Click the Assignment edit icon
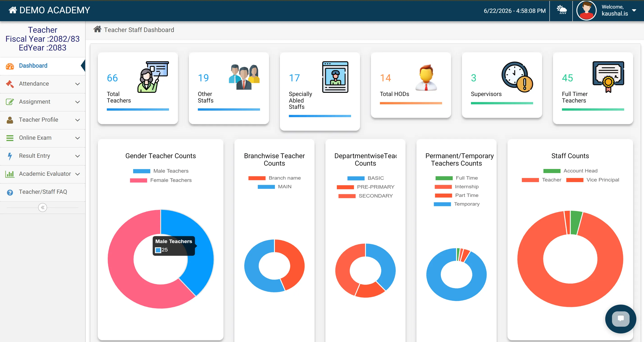Viewport: 644px width, 342px height. (x=10, y=102)
